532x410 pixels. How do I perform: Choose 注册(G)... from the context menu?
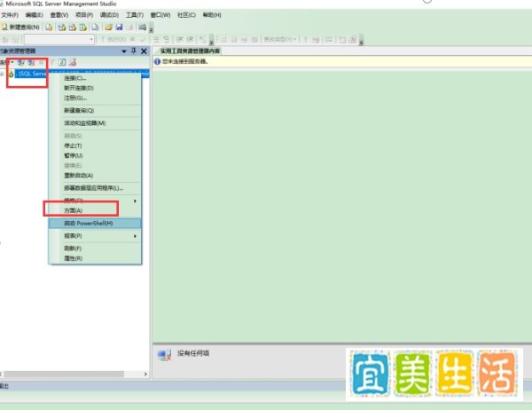[x=95, y=98]
